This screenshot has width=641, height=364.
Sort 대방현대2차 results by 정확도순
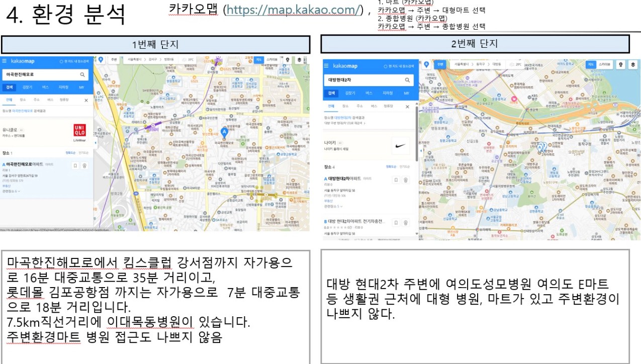tap(391, 167)
